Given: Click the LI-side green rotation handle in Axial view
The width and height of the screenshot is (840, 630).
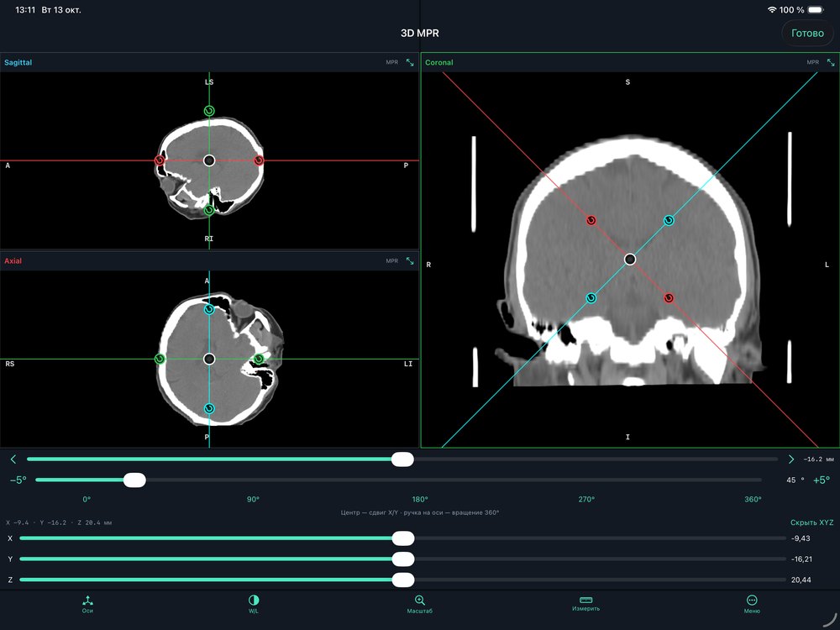Looking at the screenshot, I should (259, 359).
